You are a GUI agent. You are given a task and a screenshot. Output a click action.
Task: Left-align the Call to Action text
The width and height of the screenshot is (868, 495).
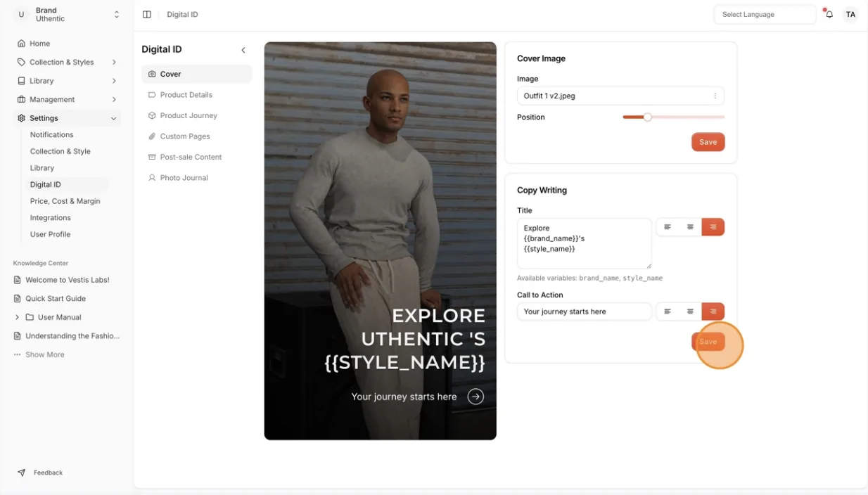click(668, 311)
